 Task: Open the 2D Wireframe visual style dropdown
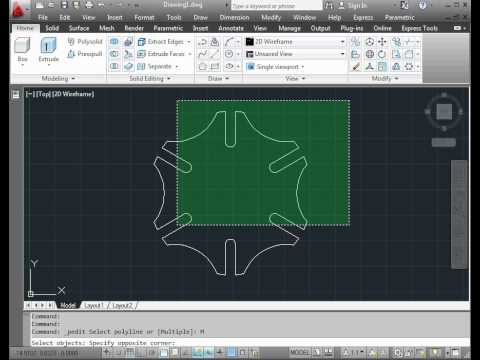click(295, 42)
